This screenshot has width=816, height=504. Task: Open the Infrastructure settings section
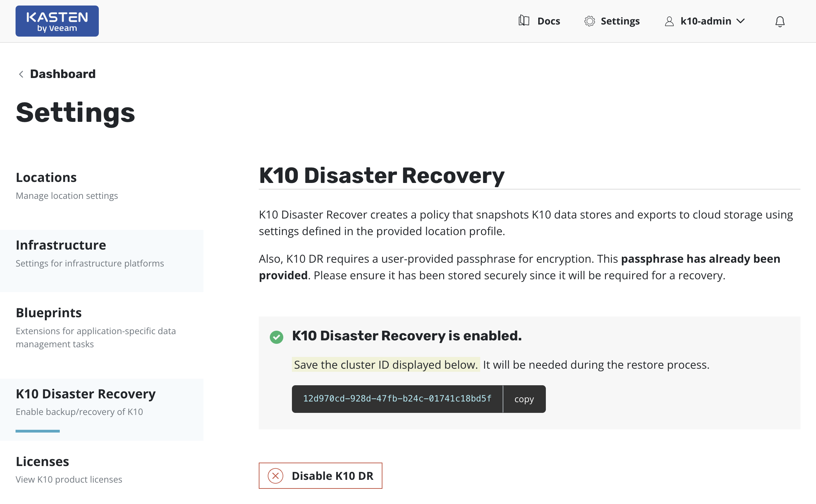tap(61, 245)
